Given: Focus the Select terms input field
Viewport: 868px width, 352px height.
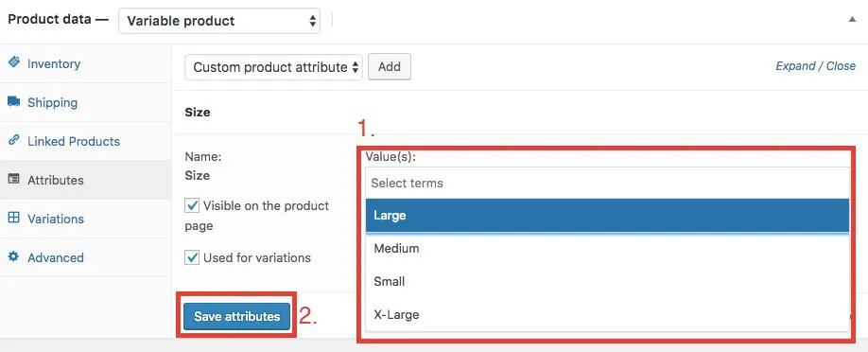Looking at the screenshot, I should pyautogui.click(x=607, y=183).
